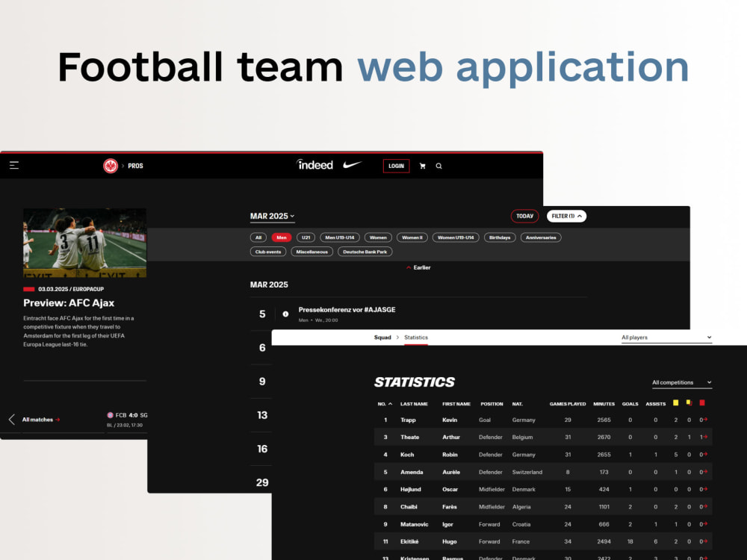Click the red arrow in Trapp's row
The height and width of the screenshot is (560, 747).
706,420
